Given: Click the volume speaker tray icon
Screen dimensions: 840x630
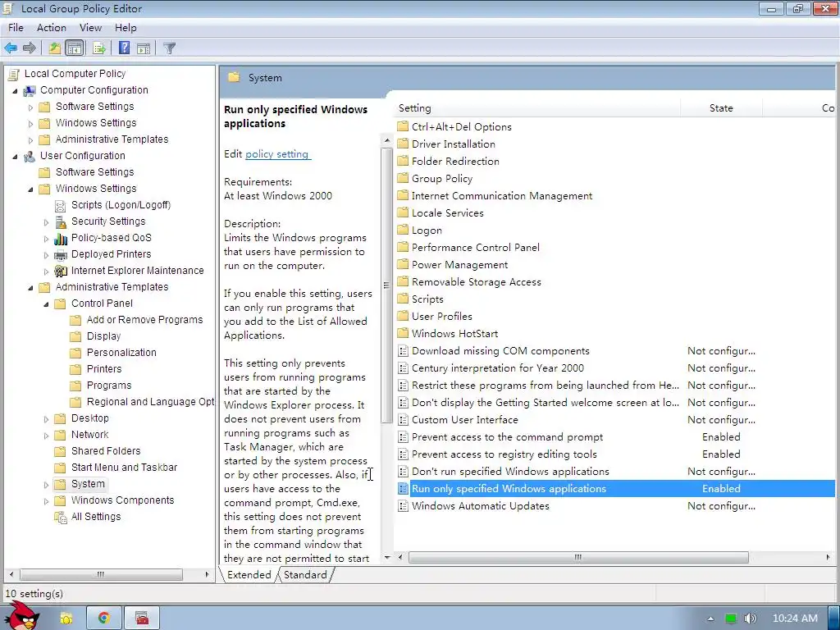Looking at the screenshot, I should (x=750, y=619).
